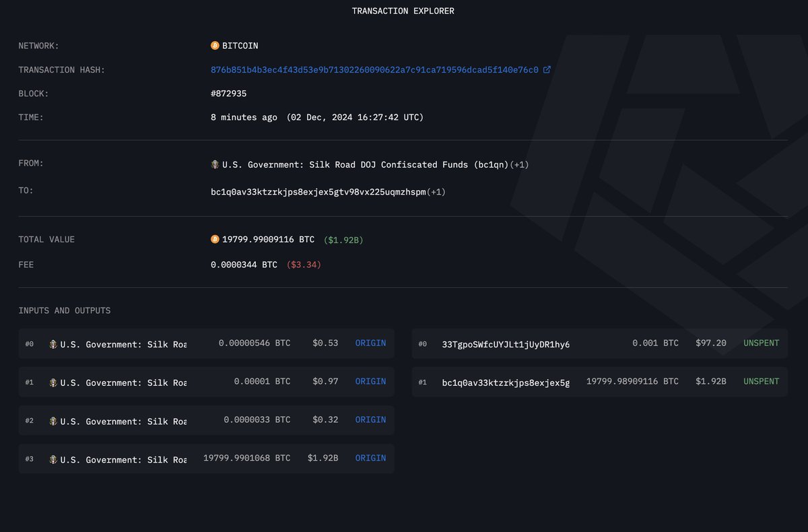The height and width of the screenshot is (532, 808).
Task: Click entity icon in input #1 row
Action: click(x=53, y=383)
